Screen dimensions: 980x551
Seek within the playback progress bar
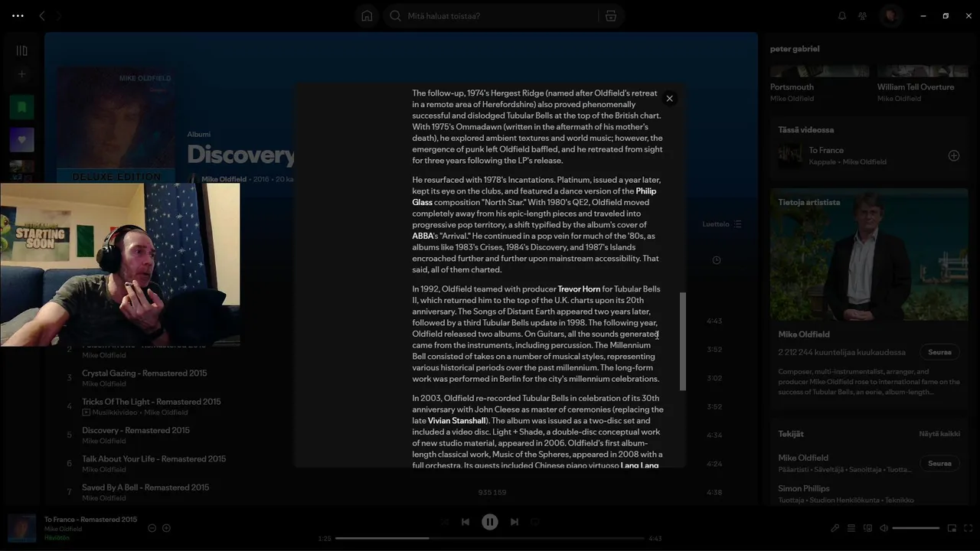490,538
